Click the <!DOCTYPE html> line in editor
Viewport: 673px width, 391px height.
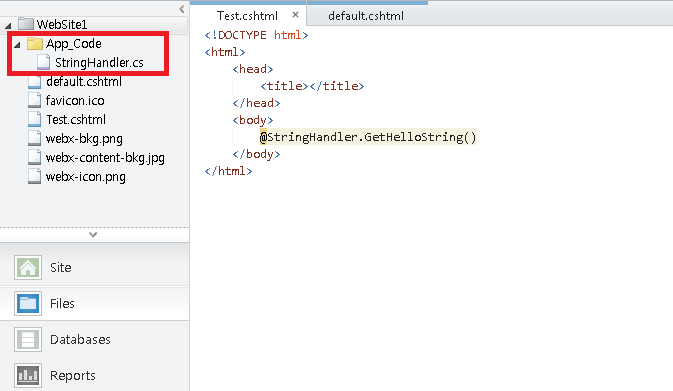point(256,35)
